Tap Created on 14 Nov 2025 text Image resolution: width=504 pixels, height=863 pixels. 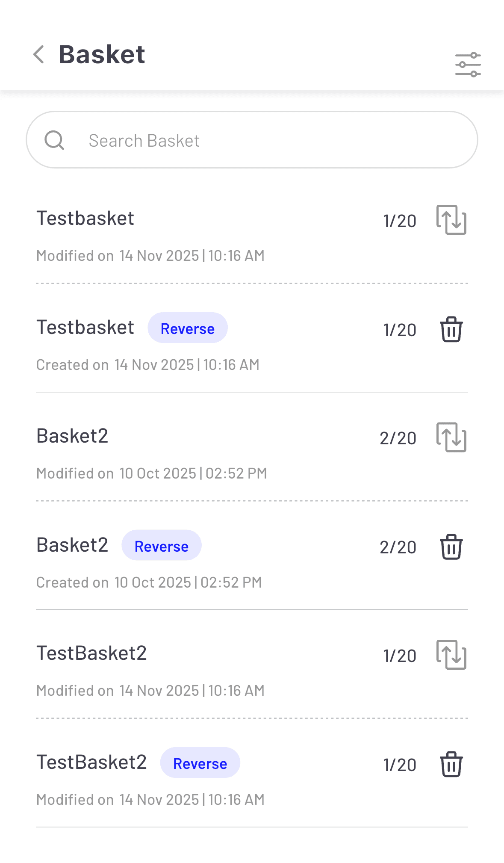click(147, 365)
